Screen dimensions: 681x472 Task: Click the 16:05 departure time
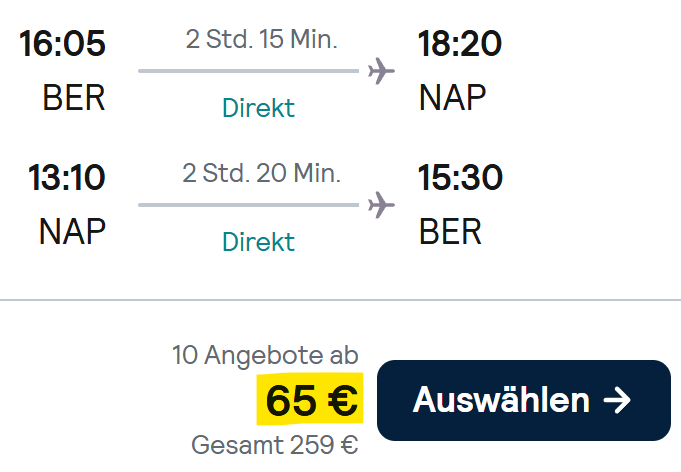(62, 44)
